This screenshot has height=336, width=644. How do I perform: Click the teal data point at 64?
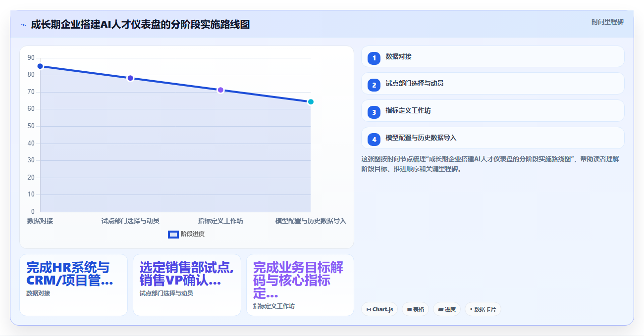point(311,102)
